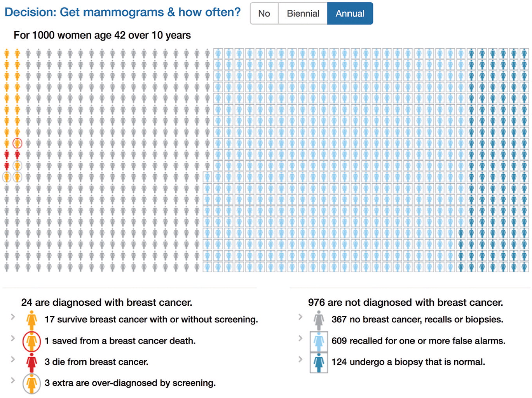Click the red-circled orange figure in the grid
Image resolution: width=532 pixels, height=398 pixels.
[x=17, y=144]
